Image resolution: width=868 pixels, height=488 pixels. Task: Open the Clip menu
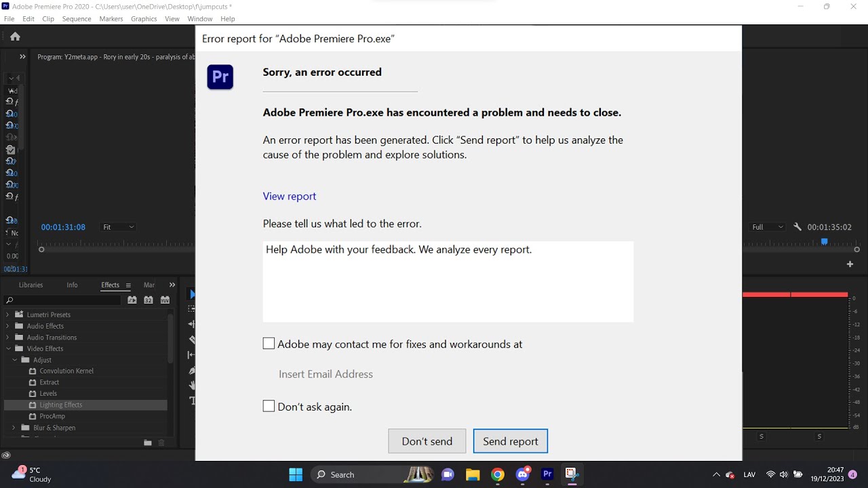(x=48, y=19)
